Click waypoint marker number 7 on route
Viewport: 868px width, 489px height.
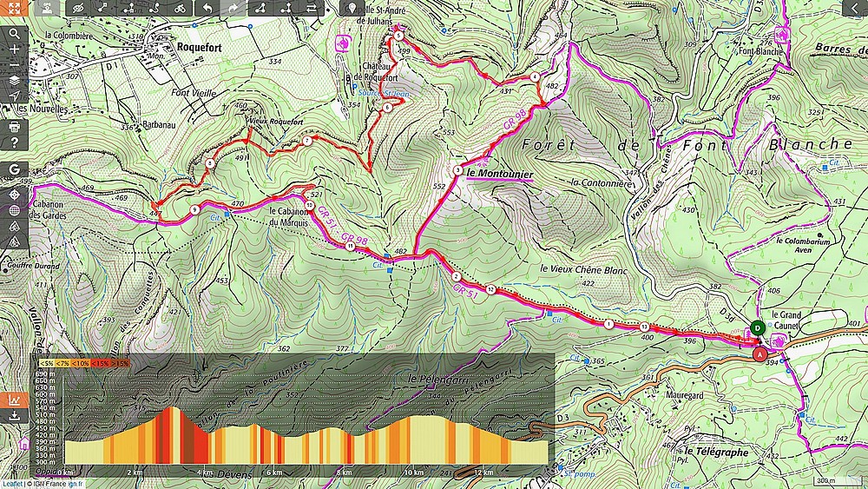click(307, 142)
